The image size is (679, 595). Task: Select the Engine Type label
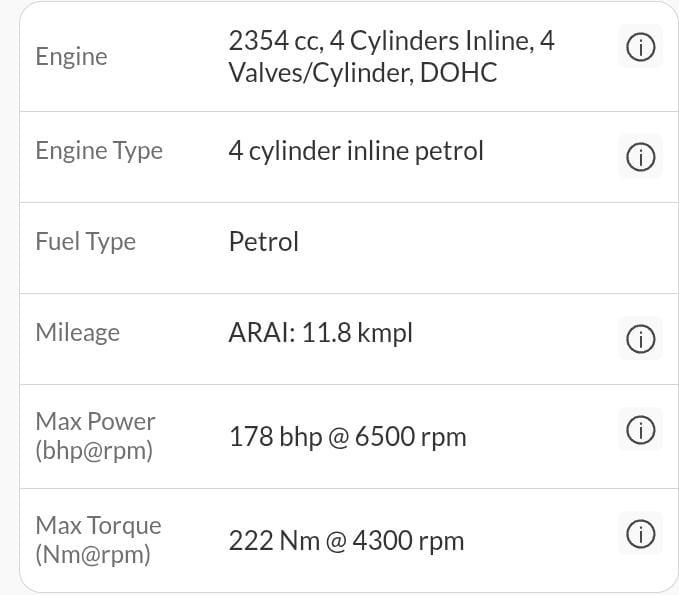[x=99, y=150]
